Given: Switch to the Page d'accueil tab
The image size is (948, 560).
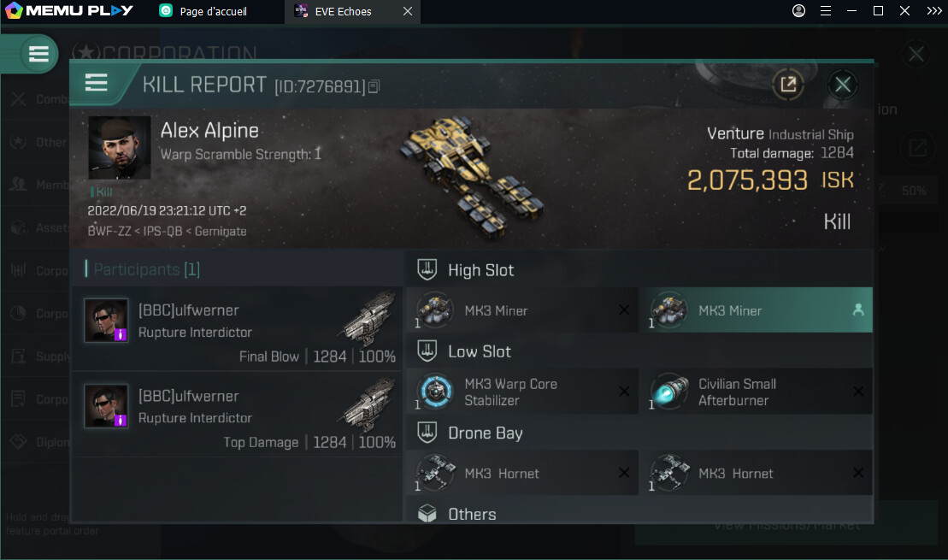Looking at the screenshot, I should pos(213,11).
